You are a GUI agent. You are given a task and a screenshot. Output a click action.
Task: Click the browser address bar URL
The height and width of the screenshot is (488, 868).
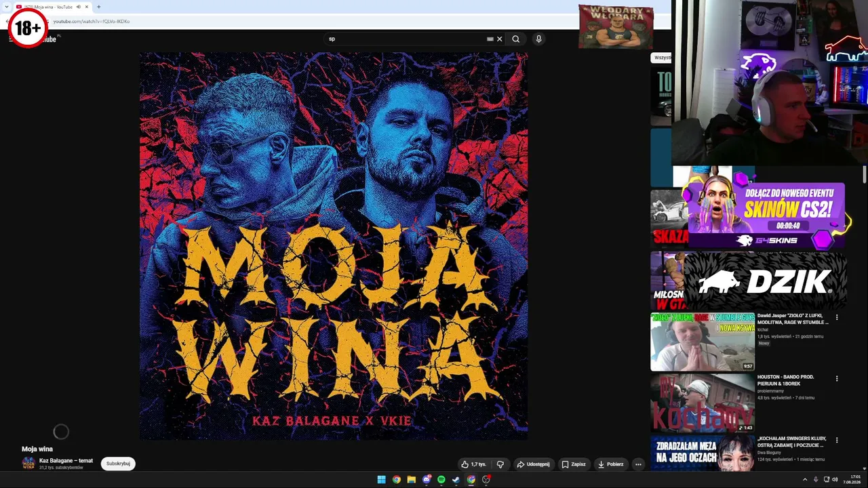[x=92, y=21]
